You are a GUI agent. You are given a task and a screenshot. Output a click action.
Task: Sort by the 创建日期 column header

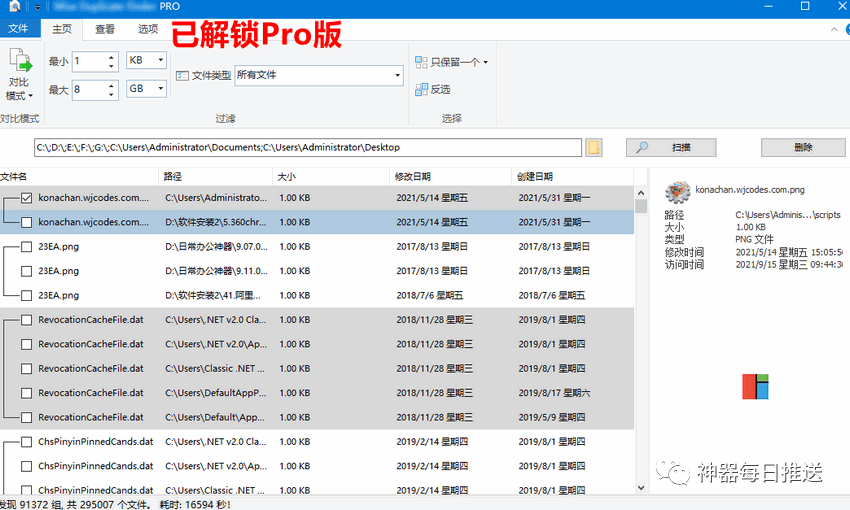(572, 177)
